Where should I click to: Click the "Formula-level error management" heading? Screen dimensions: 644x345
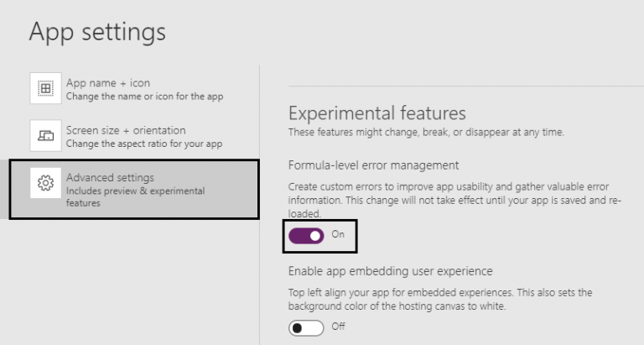coord(373,165)
